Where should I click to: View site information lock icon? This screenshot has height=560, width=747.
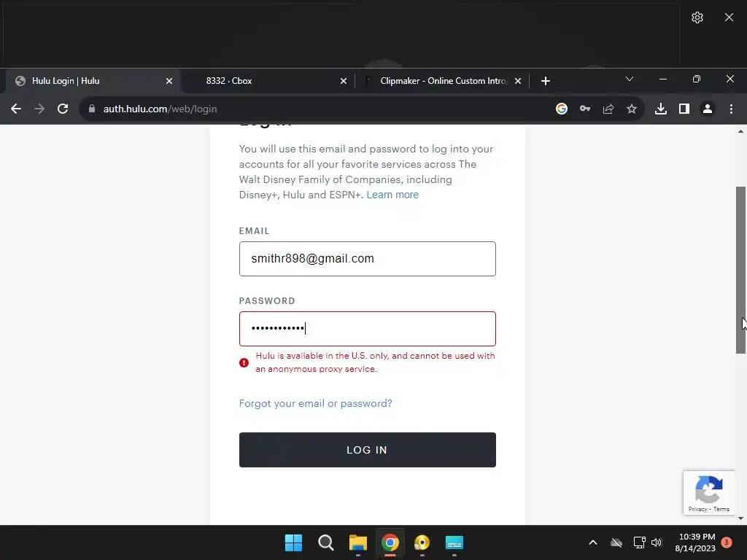pyautogui.click(x=92, y=109)
